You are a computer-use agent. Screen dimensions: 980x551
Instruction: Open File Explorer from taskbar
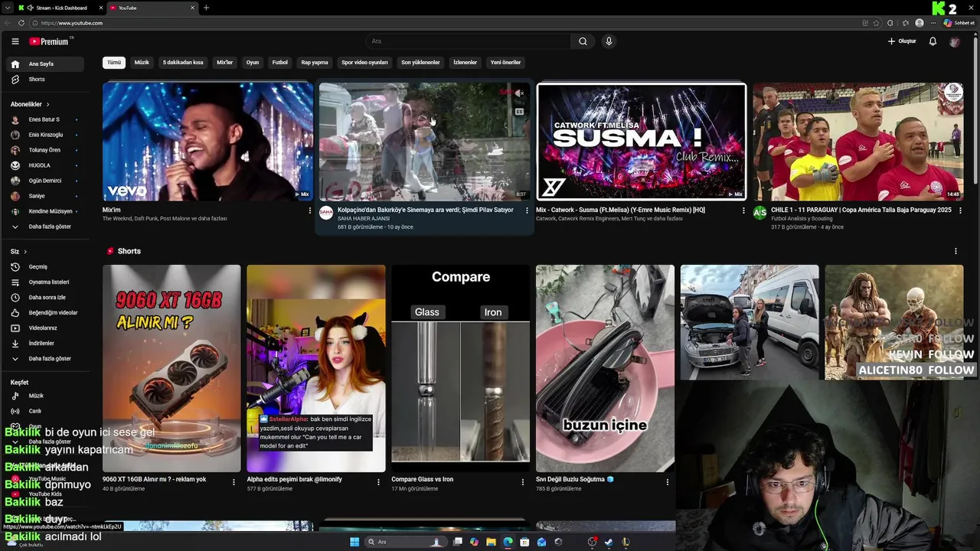pyautogui.click(x=491, y=542)
